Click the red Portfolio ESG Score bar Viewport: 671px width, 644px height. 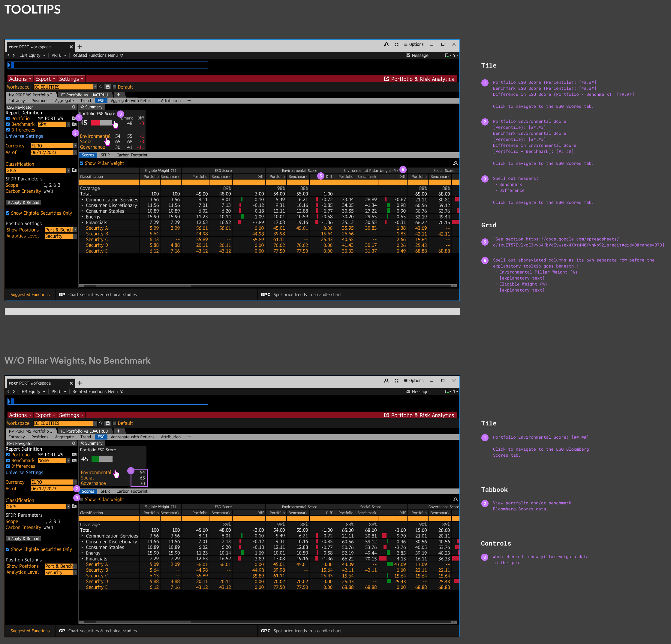[x=95, y=123]
